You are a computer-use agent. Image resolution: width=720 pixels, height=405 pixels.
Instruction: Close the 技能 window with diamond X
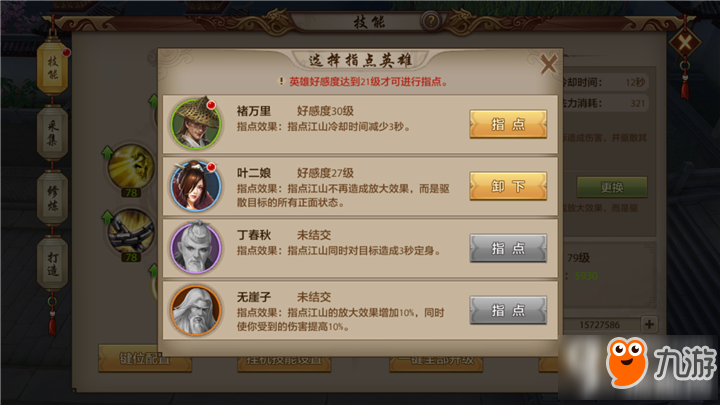[685, 44]
